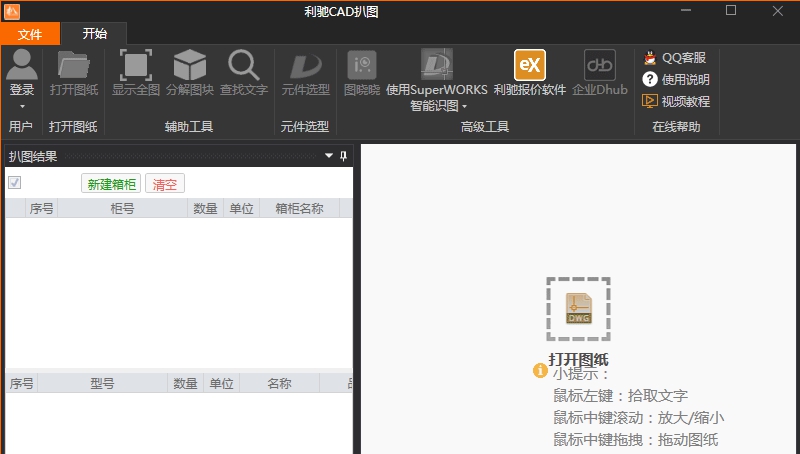
Task: Click the orange info tip icon
Action: [x=540, y=370]
